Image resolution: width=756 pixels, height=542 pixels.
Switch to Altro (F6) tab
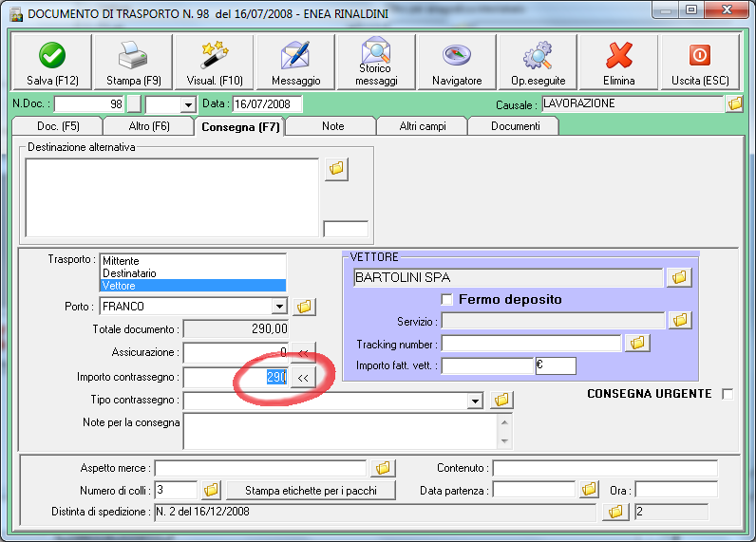click(149, 126)
